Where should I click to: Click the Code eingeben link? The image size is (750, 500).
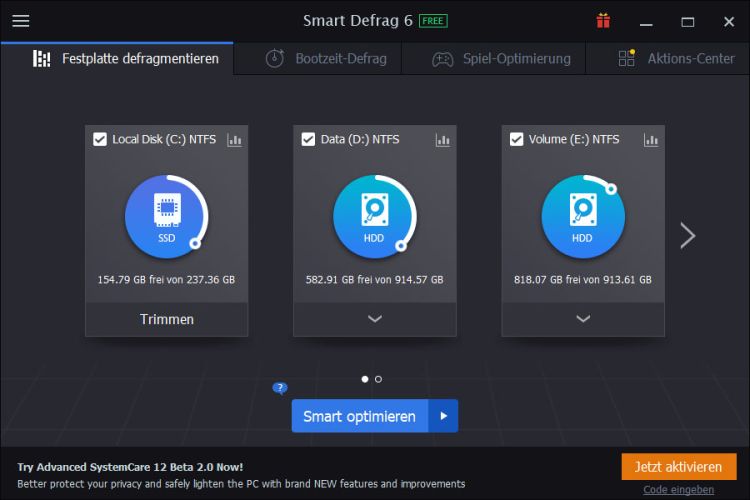pos(678,489)
